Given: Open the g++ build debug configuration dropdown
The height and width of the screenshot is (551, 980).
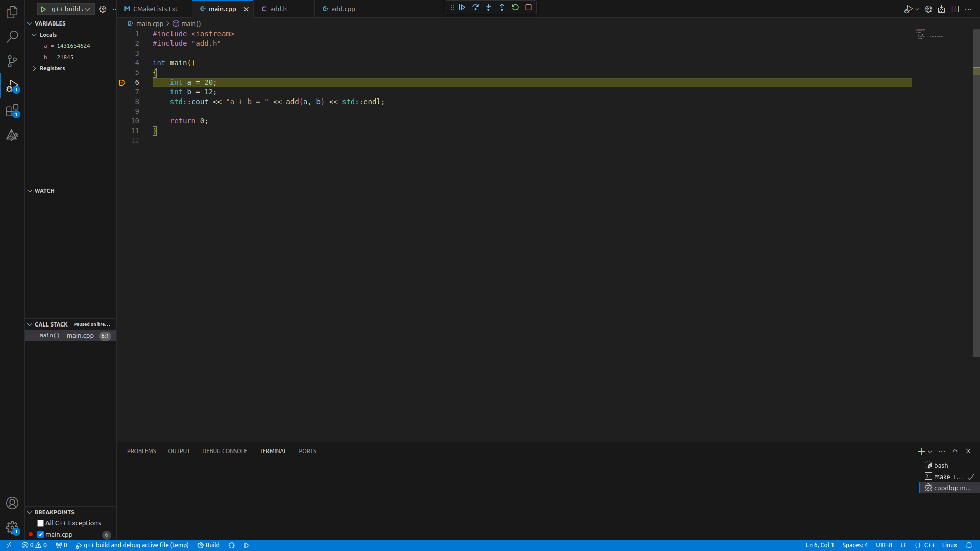Looking at the screenshot, I should tap(87, 9).
